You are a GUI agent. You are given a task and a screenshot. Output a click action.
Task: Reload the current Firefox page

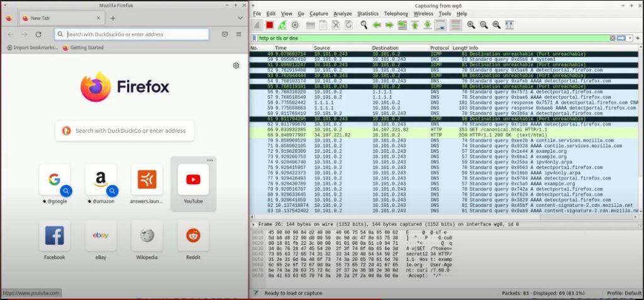38,35
